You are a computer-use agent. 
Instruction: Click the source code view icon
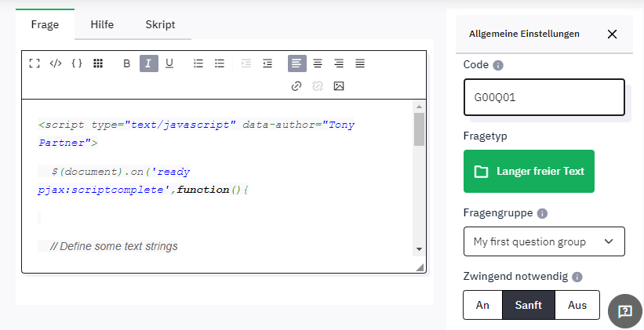(55, 63)
